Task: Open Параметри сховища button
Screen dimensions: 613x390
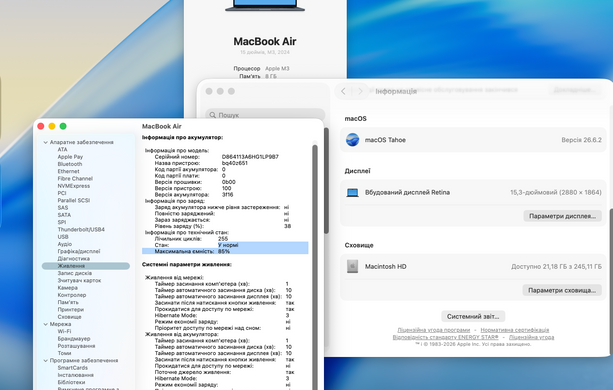Action: click(x=562, y=290)
